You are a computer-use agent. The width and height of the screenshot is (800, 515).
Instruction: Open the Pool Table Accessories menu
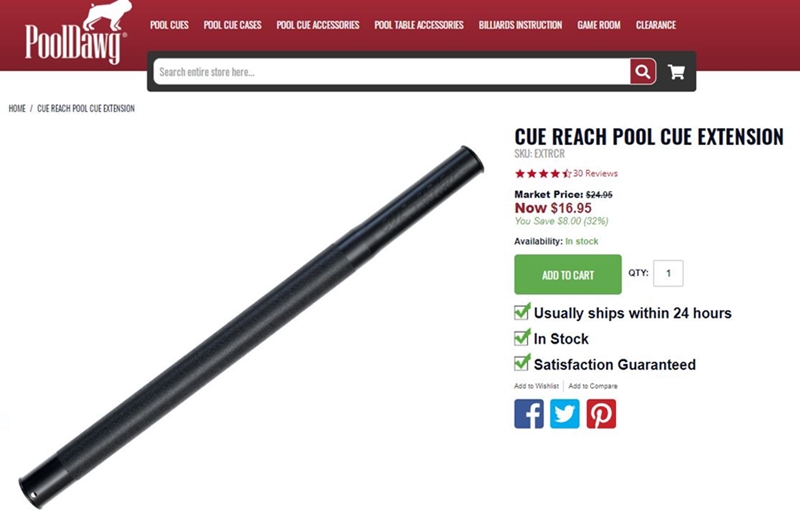[419, 25]
